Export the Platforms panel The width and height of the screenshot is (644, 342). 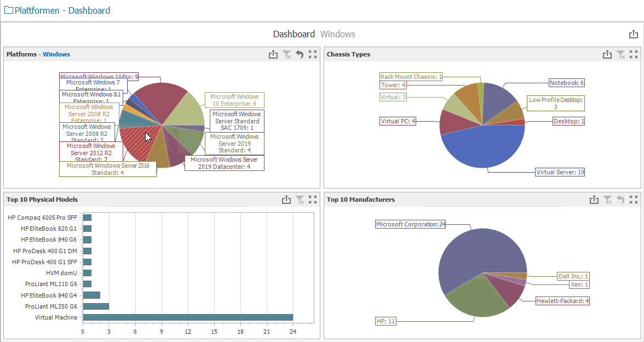tap(273, 54)
